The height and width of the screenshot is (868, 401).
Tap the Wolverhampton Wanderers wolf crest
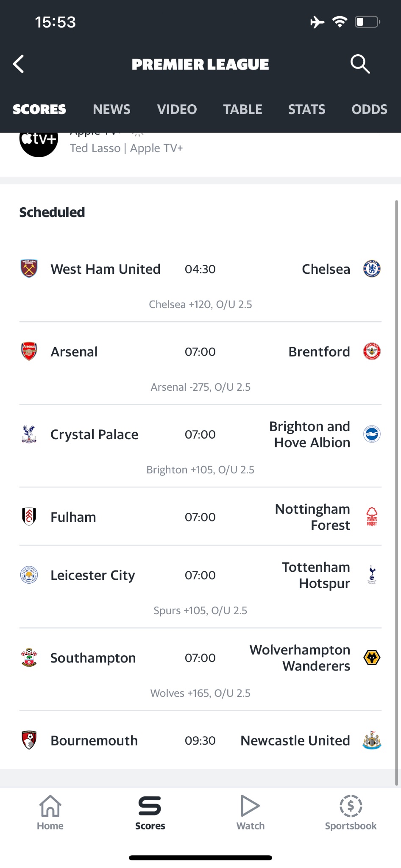[x=372, y=658]
